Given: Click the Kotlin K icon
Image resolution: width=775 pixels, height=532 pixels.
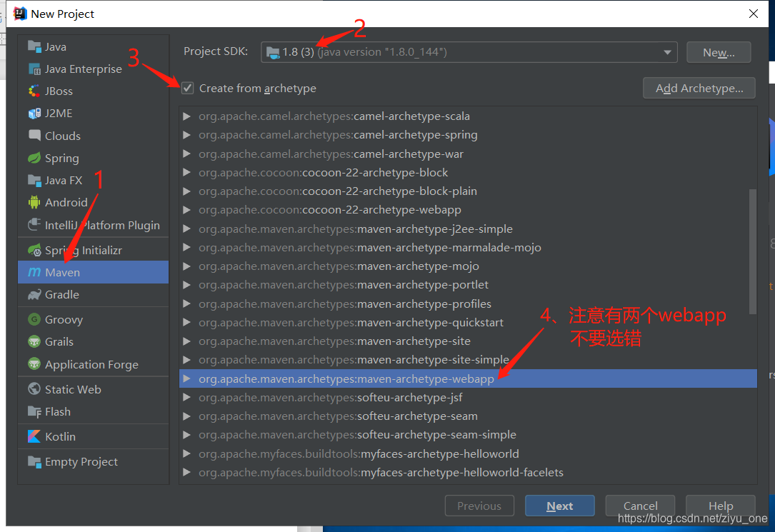Looking at the screenshot, I should (34, 436).
